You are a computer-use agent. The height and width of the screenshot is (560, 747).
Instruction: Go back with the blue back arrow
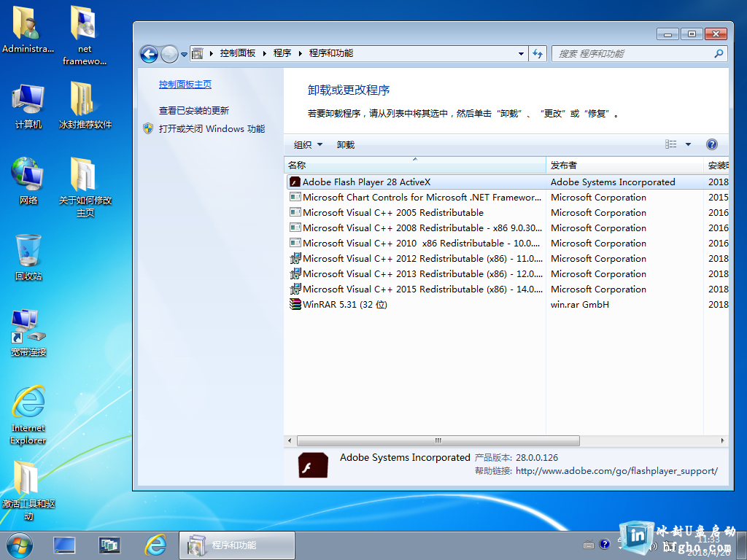pyautogui.click(x=149, y=54)
